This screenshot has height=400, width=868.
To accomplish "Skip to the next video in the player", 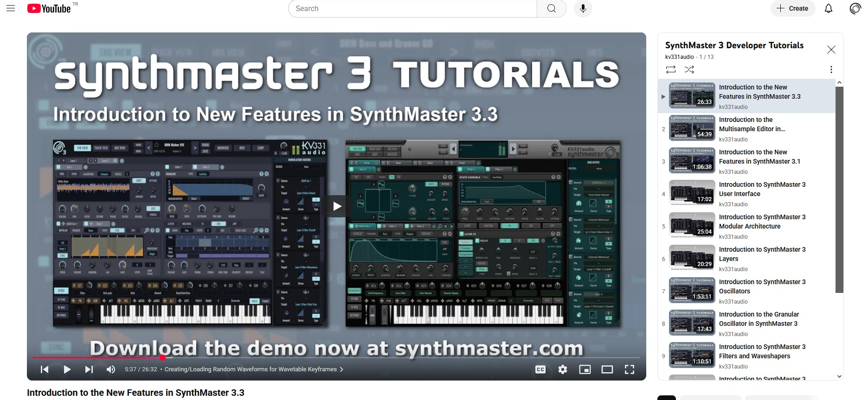I will (89, 369).
